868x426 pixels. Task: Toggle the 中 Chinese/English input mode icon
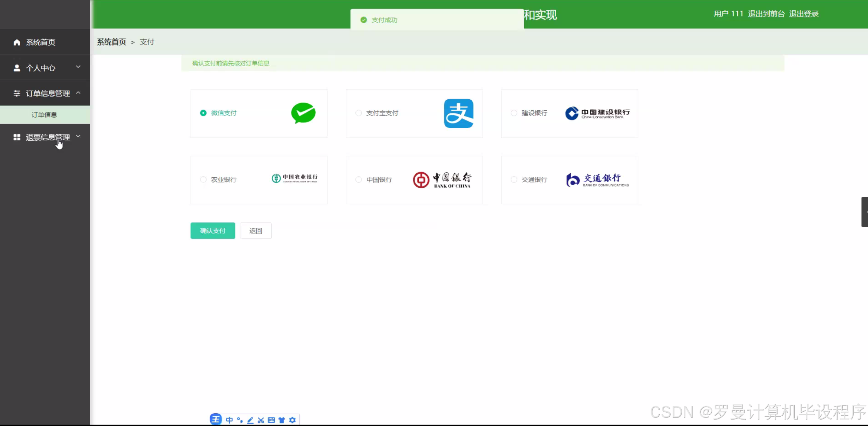[x=229, y=420]
